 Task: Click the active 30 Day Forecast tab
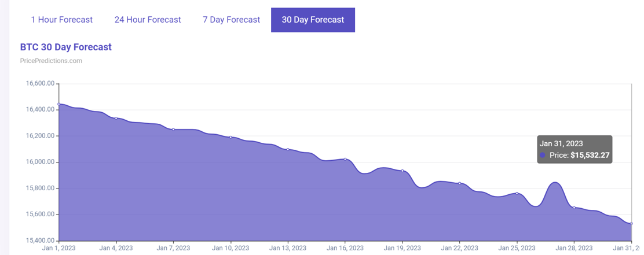click(x=313, y=20)
